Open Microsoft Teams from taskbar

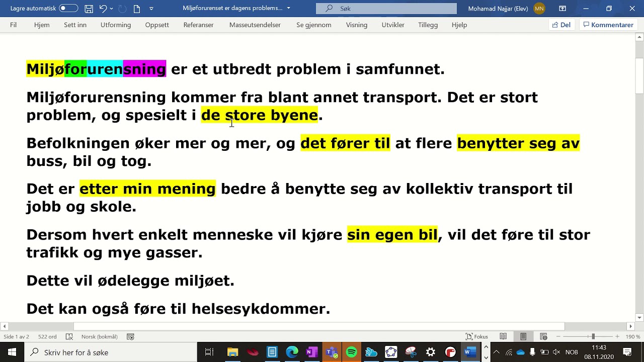(332, 352)
